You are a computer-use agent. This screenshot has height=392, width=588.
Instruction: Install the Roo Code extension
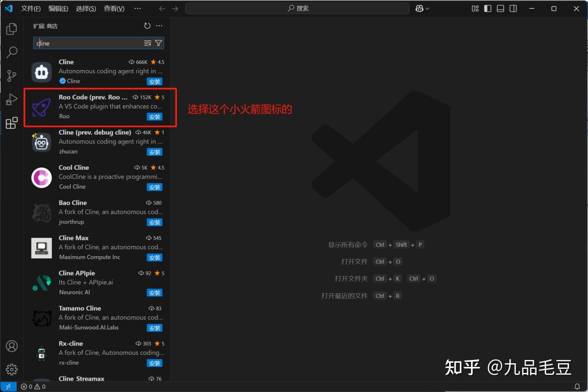(154, 116)
